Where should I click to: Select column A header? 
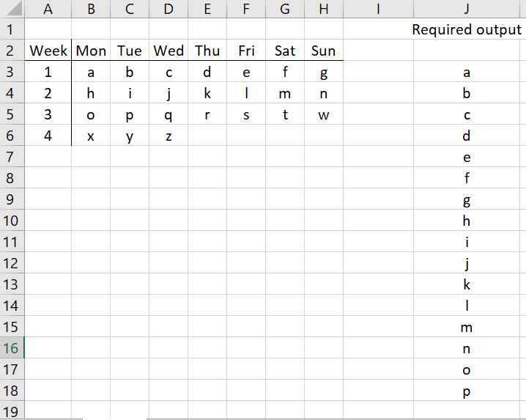coord(48,9)
